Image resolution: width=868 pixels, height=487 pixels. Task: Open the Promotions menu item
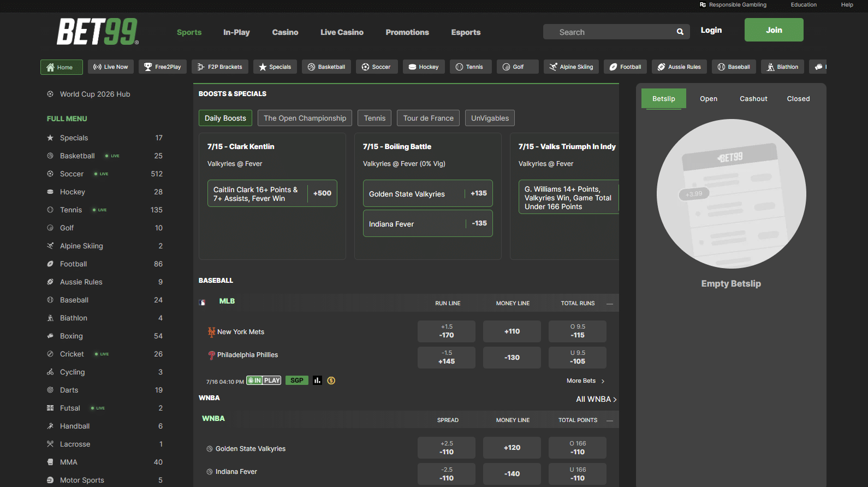coord(407,33)
